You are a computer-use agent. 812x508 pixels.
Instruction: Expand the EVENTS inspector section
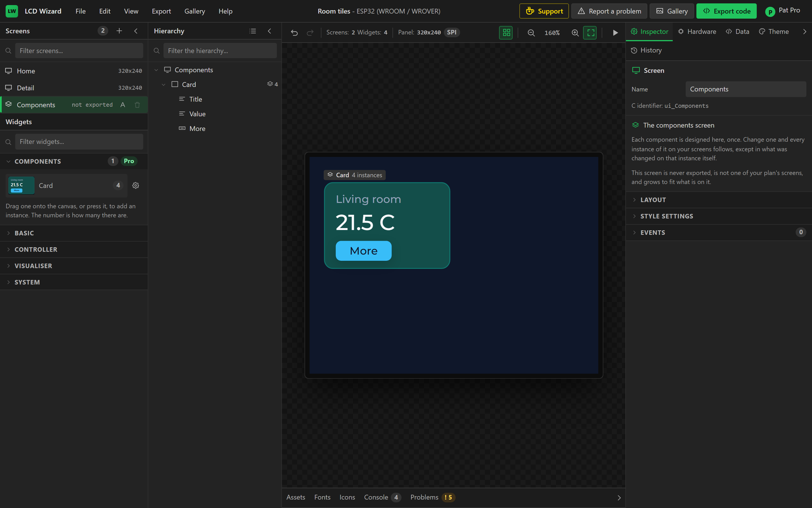tap(719, 233)
